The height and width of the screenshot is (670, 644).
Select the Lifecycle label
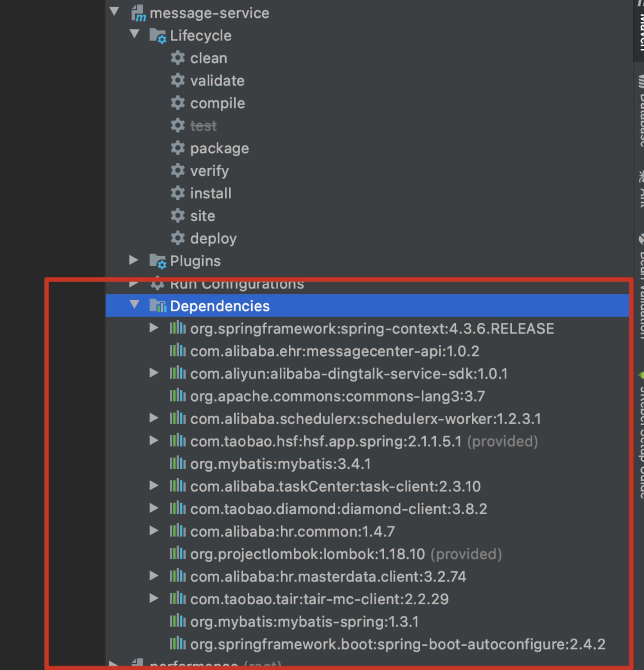click(x=201, y=36)
